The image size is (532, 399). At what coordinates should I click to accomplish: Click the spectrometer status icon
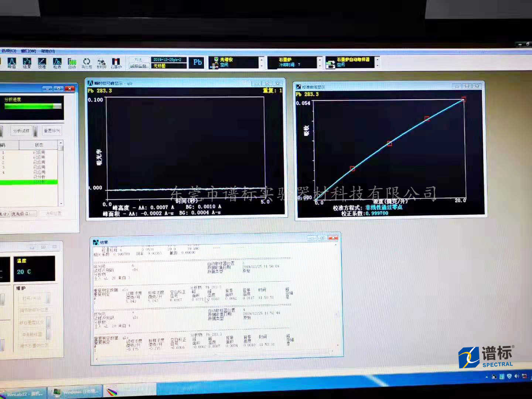pos(214,63)
